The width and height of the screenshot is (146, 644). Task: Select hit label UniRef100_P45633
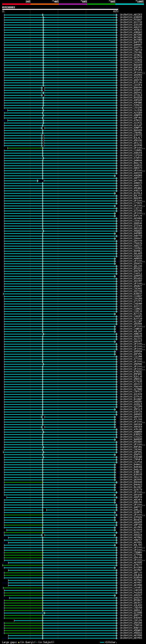coord(131,105)
